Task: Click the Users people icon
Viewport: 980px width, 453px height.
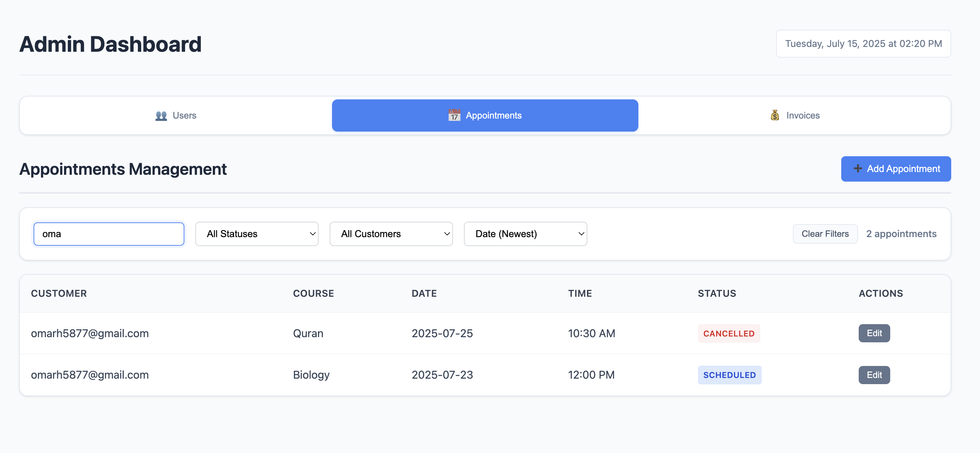Action: click(x=161, y=115)
